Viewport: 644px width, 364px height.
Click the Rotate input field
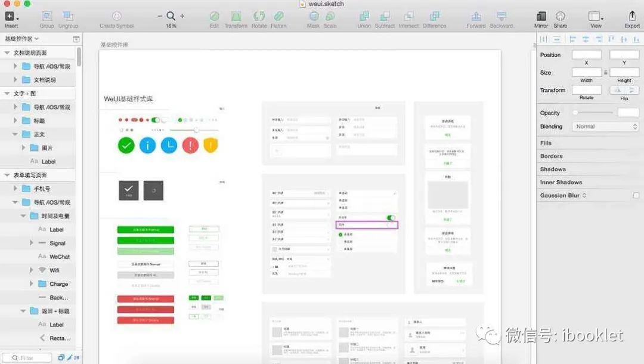click(587, 90)
